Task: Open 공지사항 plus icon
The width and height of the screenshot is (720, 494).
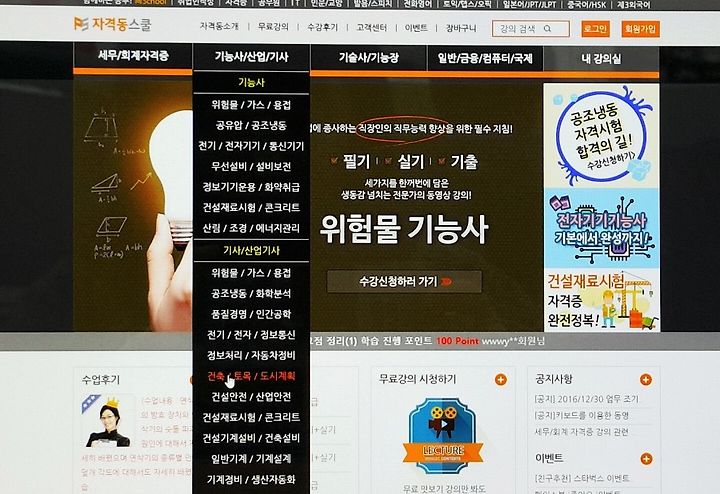Action: coord(646,380)
